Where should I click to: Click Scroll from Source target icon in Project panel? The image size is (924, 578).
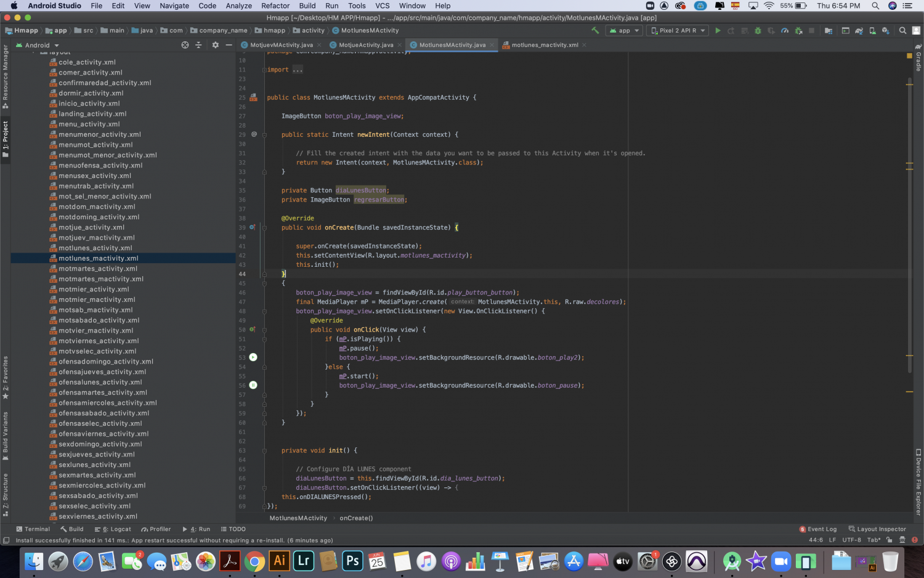pyautogui.click(x=185, y=45)
